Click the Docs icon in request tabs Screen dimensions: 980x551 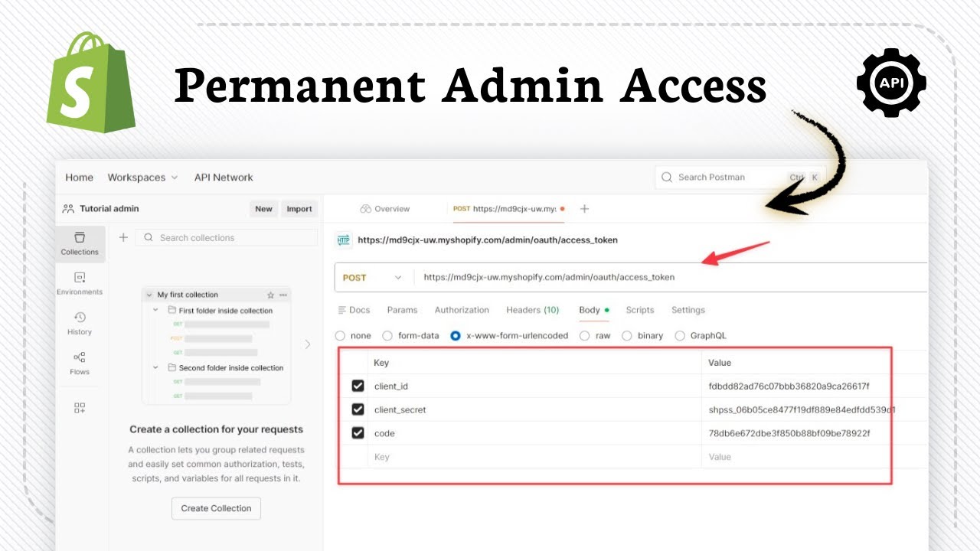pos(342,310)
